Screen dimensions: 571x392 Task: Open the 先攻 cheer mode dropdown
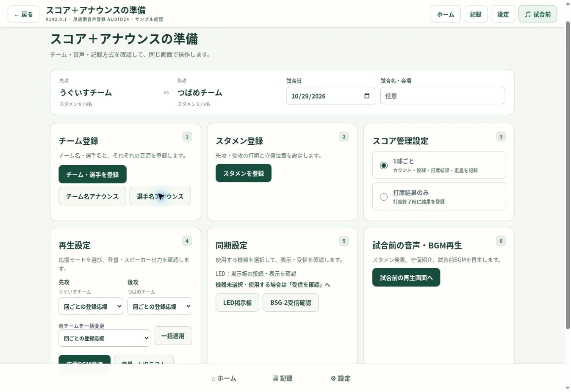click(x=91, y=306)
